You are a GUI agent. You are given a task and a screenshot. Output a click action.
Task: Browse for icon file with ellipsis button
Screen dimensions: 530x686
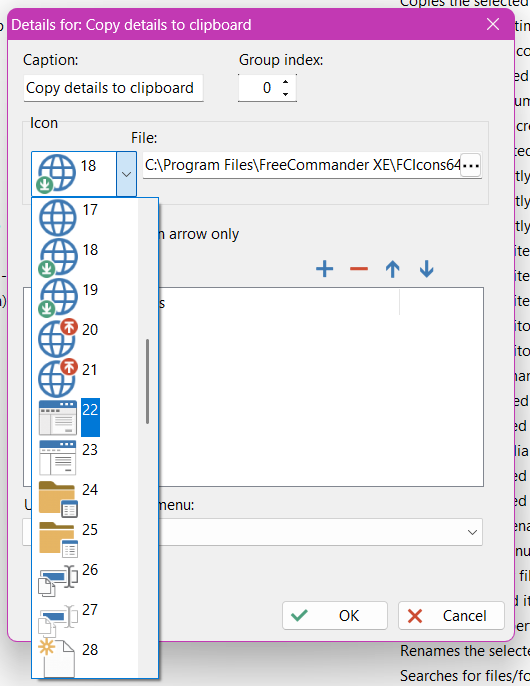tap(470, 165)
